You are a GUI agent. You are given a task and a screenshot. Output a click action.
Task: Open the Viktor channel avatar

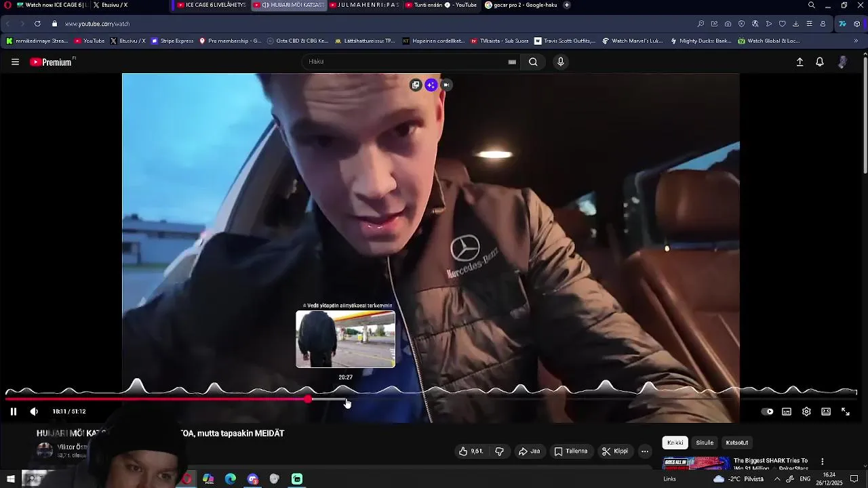point(45,451)
